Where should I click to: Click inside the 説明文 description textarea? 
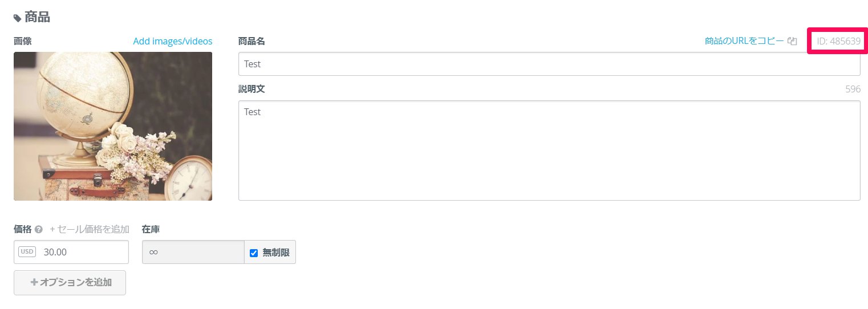[549, 151]
